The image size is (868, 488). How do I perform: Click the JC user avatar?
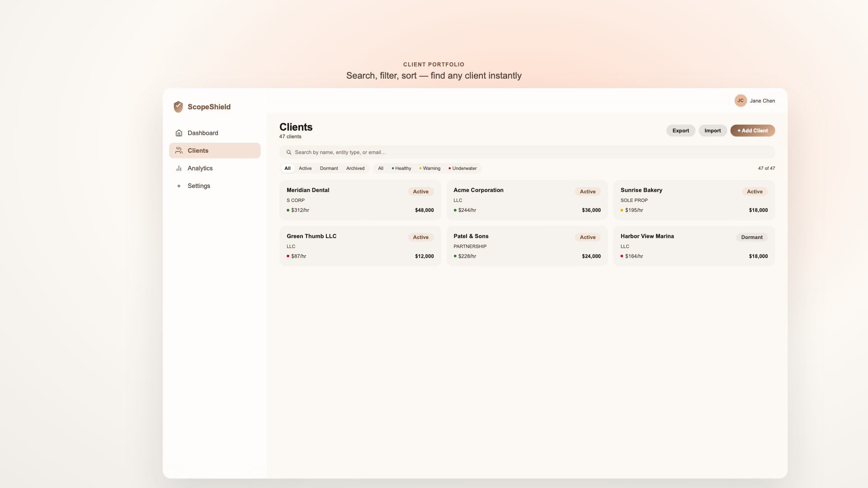[740, 101]
